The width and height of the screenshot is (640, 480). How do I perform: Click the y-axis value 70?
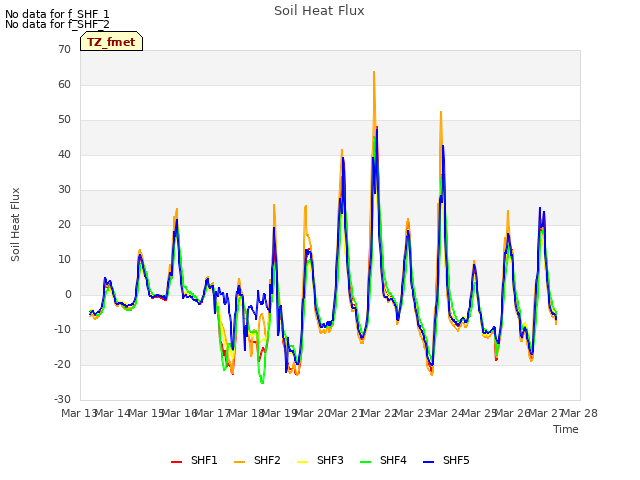tap(64, 49)
